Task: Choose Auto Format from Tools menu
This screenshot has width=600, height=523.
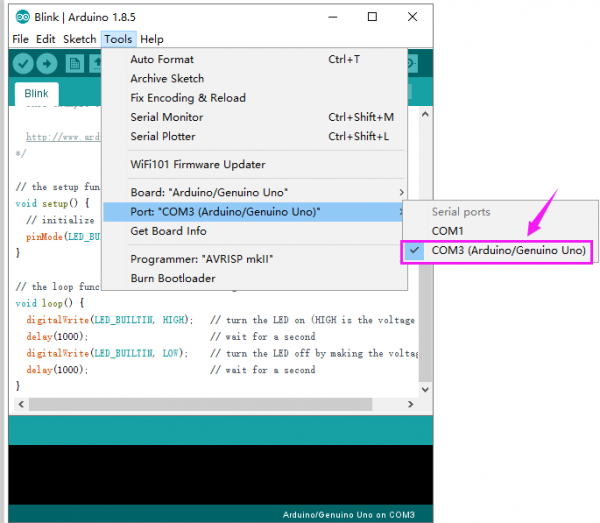Action: pos(255,59)
